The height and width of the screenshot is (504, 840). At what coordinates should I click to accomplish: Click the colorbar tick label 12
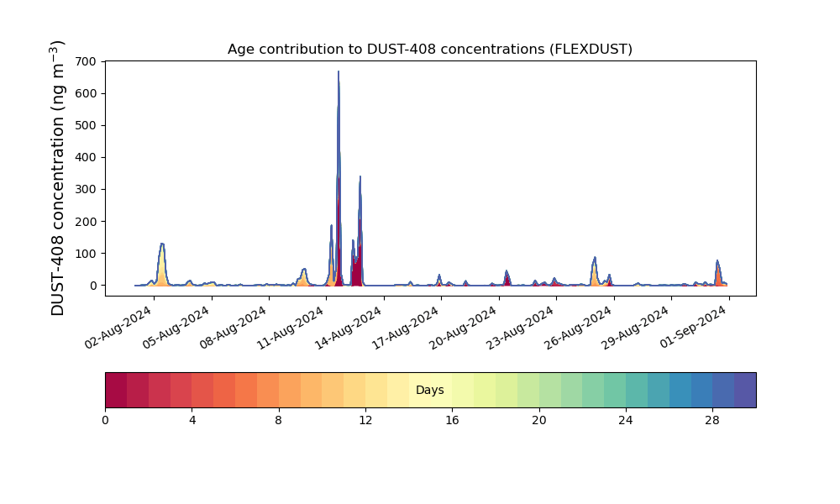(365, 421)
